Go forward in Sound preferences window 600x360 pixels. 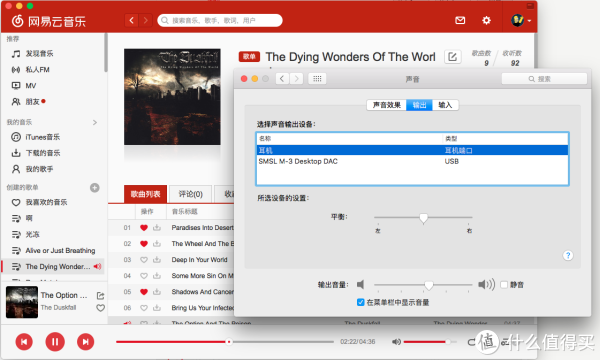(296, 79)
